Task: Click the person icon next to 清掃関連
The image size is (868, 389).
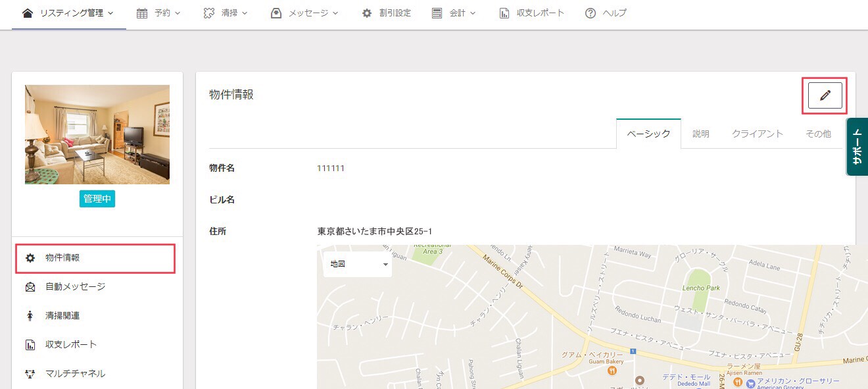Action: click(30, 316)
